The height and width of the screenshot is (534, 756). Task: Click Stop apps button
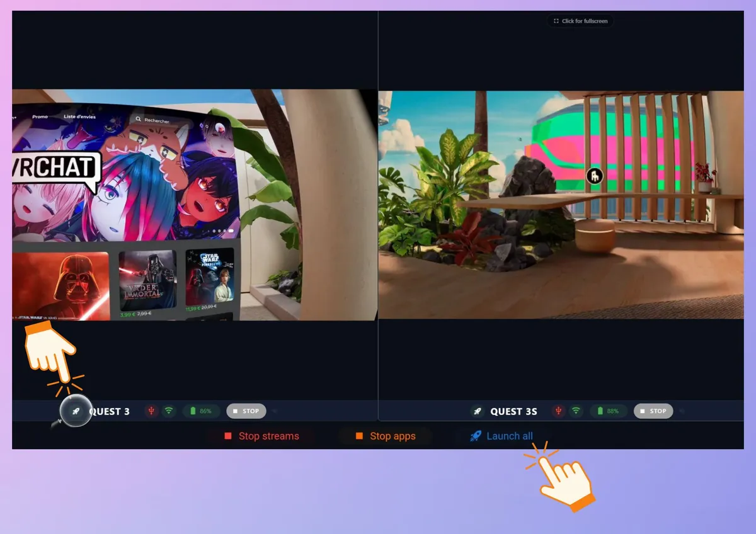point(385,436)
